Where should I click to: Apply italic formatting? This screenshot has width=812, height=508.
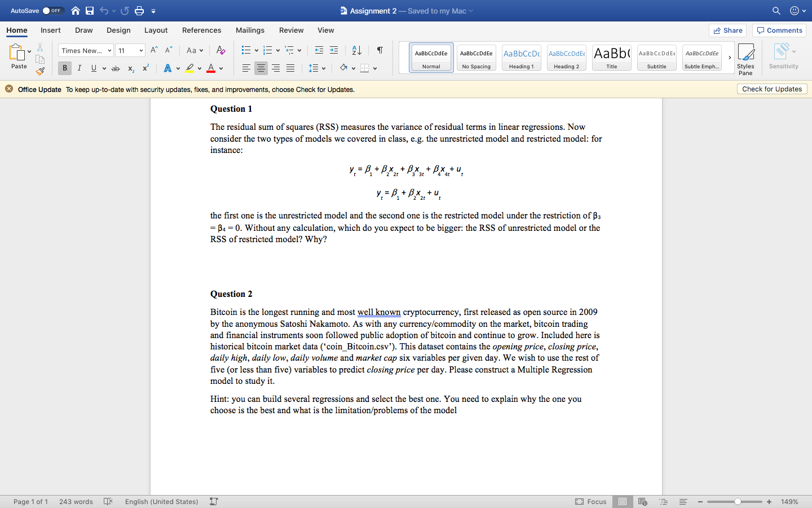pos(79,68)
